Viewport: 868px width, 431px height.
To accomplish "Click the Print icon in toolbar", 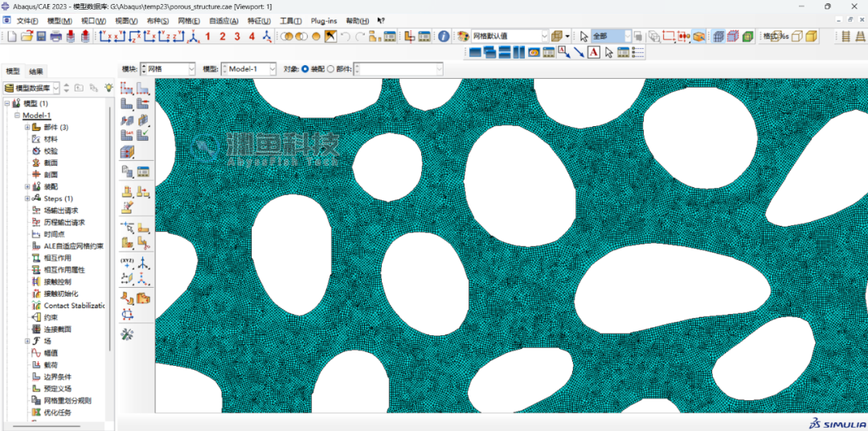I will coord(55,36).
